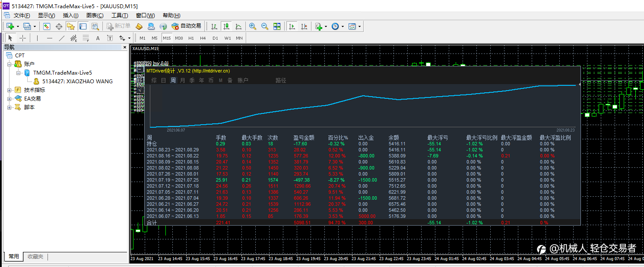Select the M1 timeframe
The width and height of the screenshot is (644, 267).
143,38
